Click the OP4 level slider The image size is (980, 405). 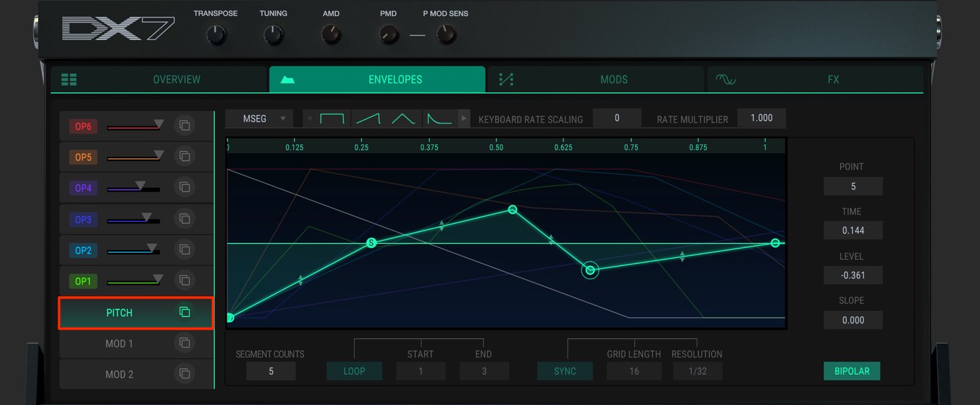pos(133,189)
